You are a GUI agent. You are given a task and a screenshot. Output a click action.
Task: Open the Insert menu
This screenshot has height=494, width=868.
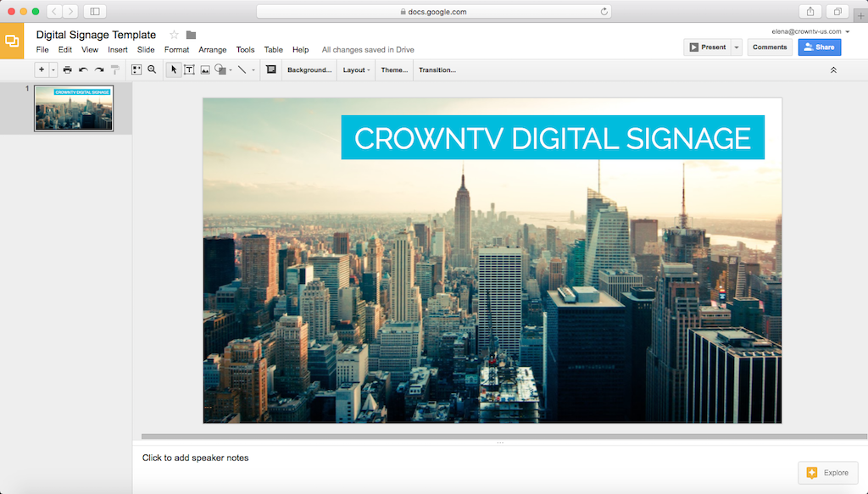coord(117,50)
